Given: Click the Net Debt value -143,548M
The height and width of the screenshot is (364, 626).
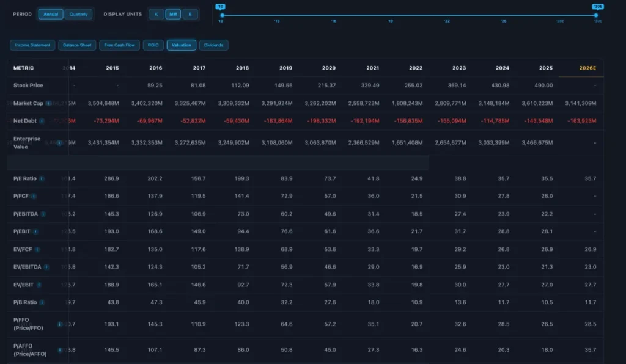Looking at the screenshot, I should (x=538, y=121).
